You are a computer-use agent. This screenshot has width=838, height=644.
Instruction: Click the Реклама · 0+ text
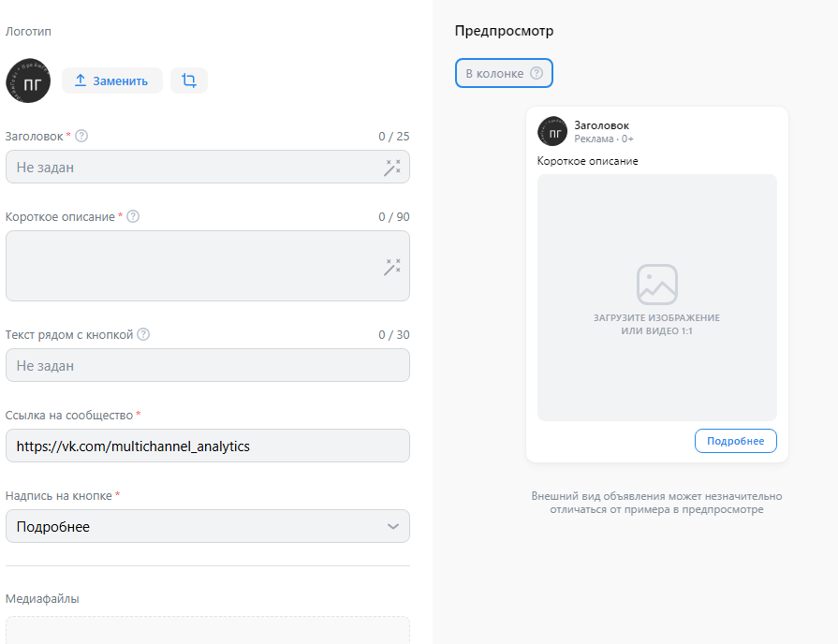point(604,139)
